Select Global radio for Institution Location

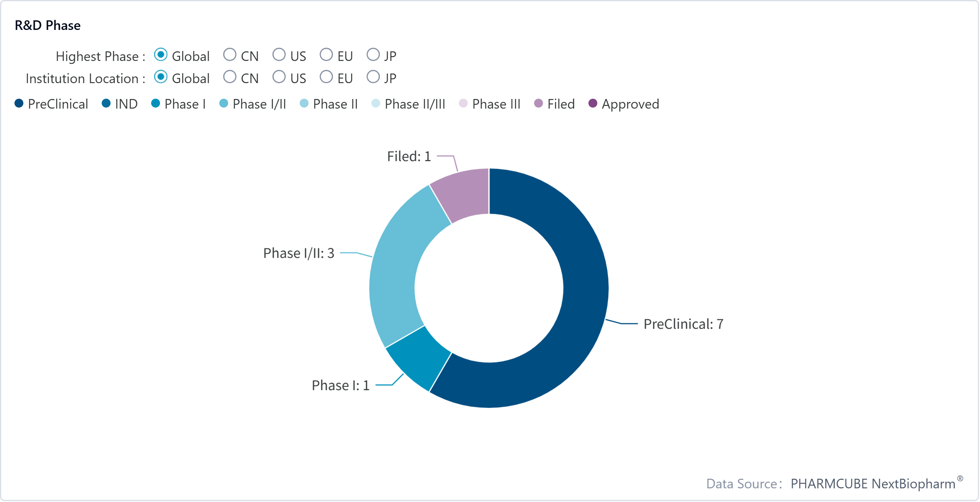[x=160, y=77]
